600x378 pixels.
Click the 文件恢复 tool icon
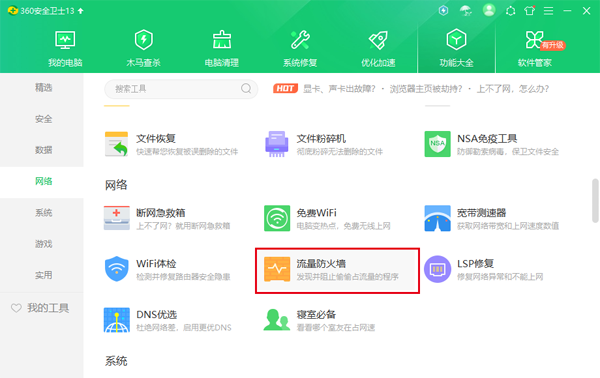click(x=116, y=144)
